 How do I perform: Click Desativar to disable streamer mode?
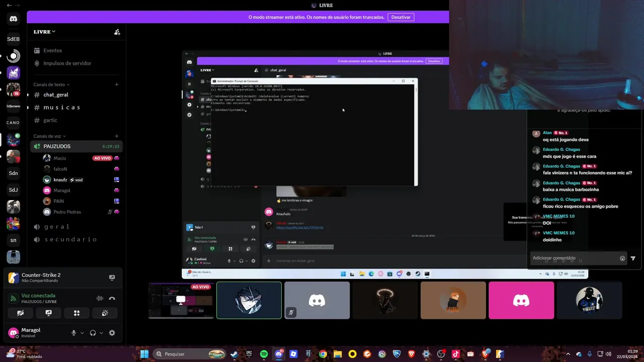click(400, 17)
